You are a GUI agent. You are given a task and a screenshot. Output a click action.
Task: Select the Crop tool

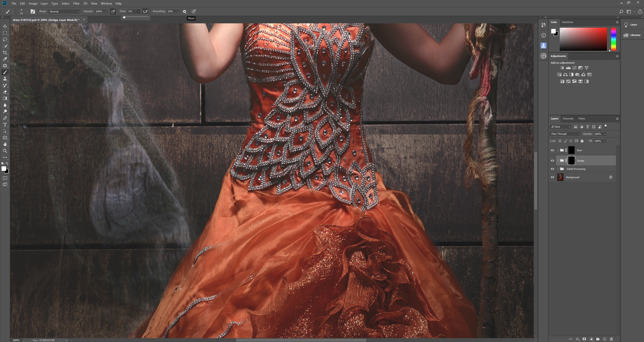[x=5, y=53]
